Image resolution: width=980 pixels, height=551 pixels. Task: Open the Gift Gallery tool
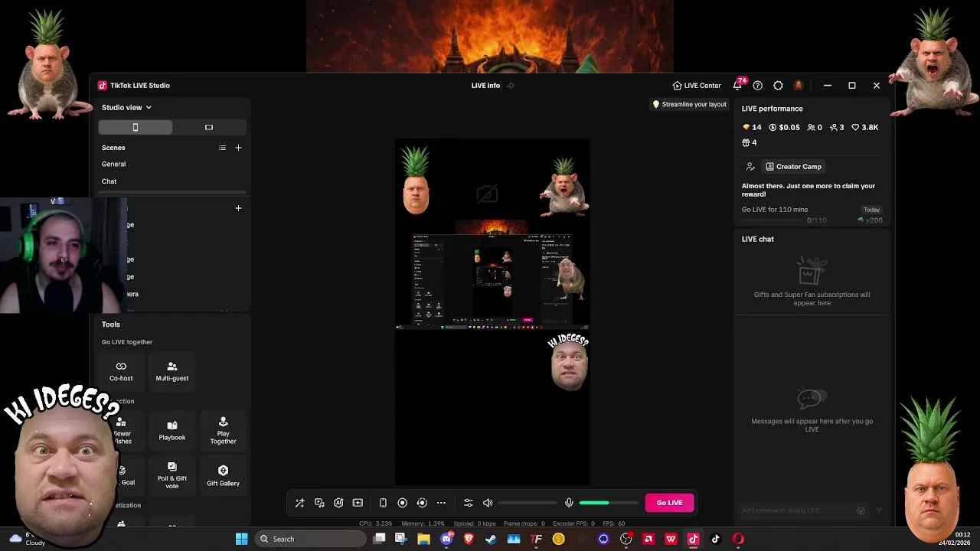pyautogui.click(x=223, y=475)
